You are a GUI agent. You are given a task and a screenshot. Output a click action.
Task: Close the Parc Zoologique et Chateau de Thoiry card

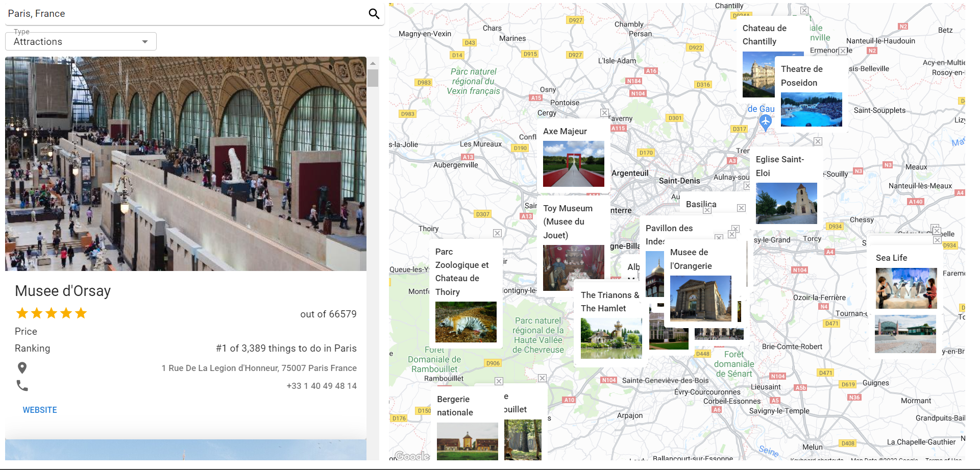tap(497, 233)
